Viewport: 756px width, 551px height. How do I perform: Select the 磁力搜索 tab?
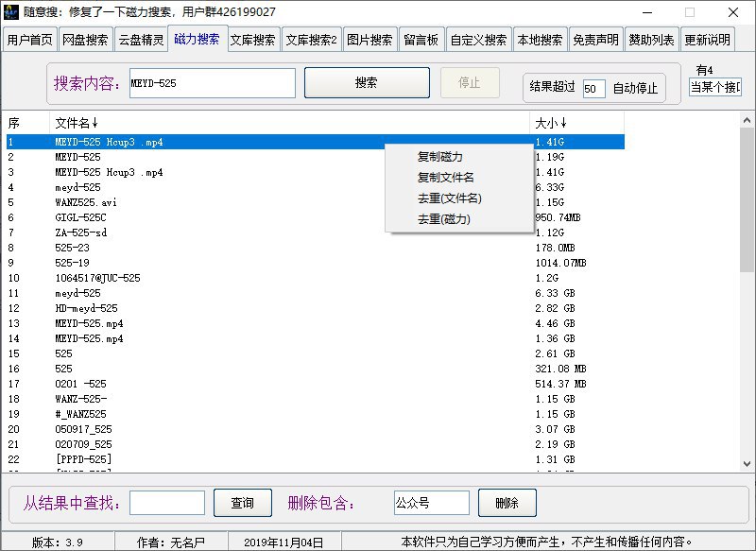[198, 39]
